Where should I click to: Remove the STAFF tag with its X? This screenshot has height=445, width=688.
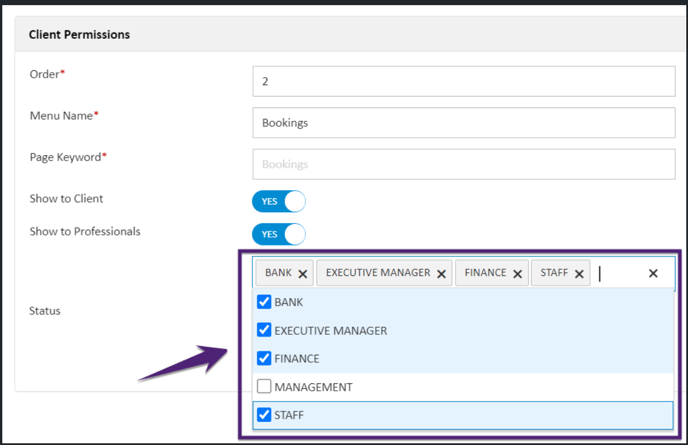pyautogui.click(x=580, y=274)
